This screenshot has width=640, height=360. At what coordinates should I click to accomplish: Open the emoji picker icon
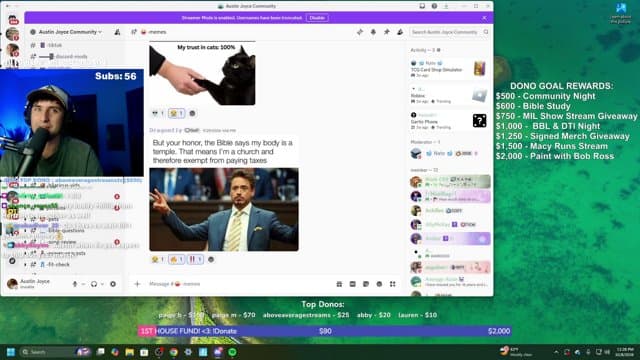tap(379, 284)
